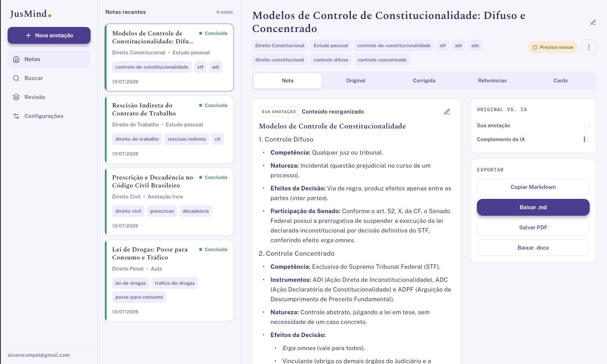Viewport: 607px width, 364px height.
Task: Open the Modelos de Controle note card
Action: pos(169,58)
